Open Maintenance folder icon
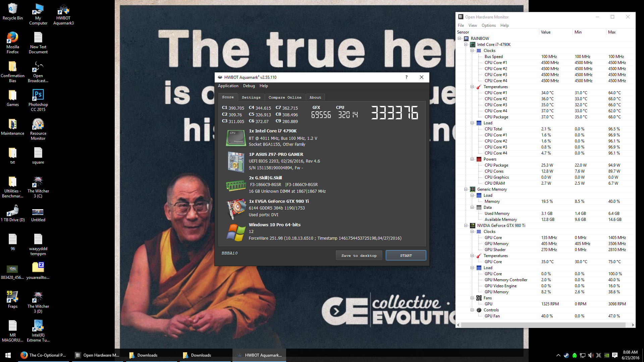The width and height of the screenshot is (644, 362). pos(13,127)
